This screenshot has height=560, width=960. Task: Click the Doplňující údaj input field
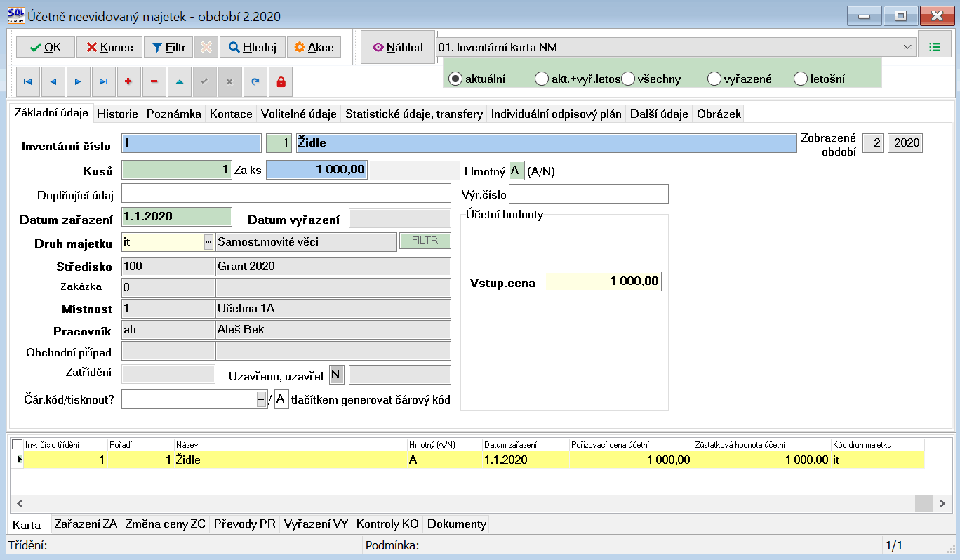point(286,193)
